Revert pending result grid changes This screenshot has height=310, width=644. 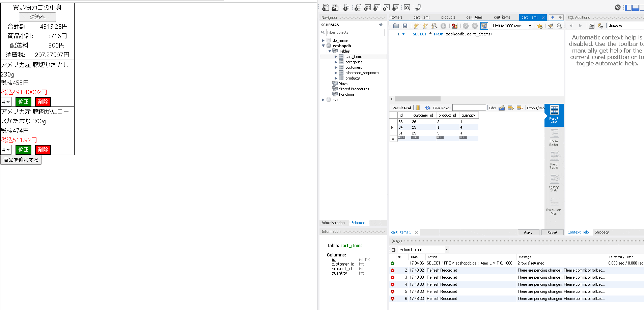tap(552, 232)
